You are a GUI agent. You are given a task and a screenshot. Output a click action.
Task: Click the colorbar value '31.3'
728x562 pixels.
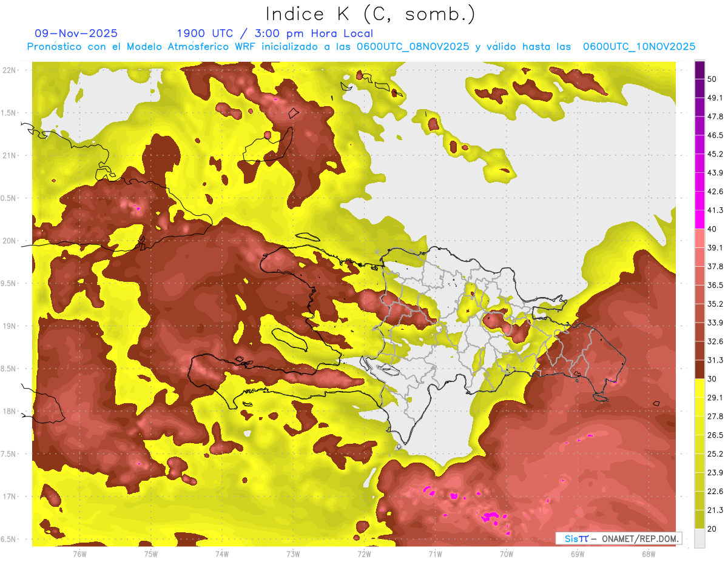coord(715,360)
